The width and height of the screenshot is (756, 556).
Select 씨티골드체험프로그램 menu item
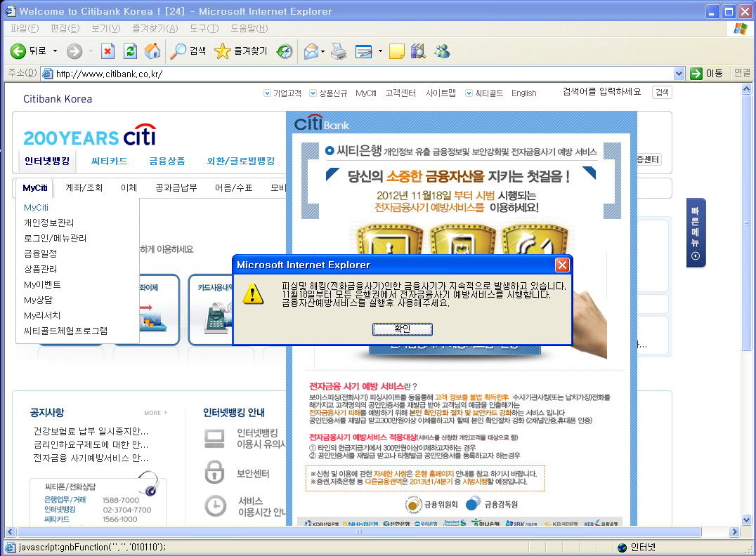[65, 331]
